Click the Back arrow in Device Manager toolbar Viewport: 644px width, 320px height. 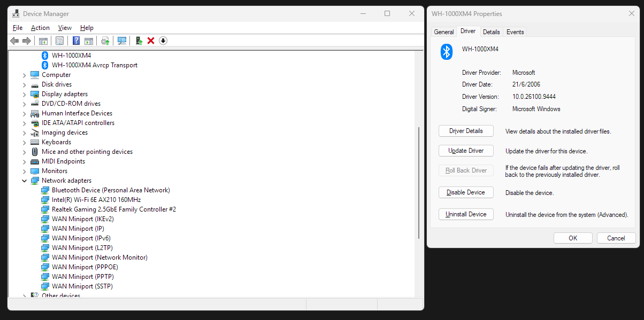pos(14,41)
